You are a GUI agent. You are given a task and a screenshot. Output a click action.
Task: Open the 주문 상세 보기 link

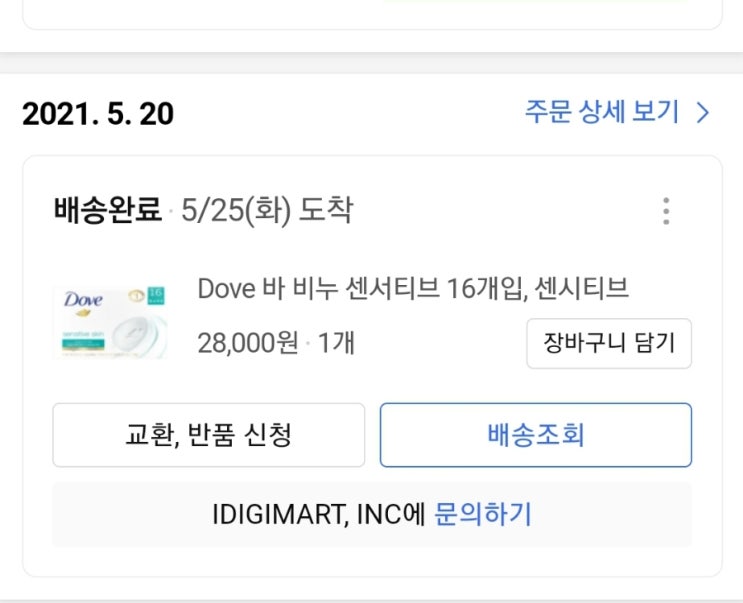point(602,112)
